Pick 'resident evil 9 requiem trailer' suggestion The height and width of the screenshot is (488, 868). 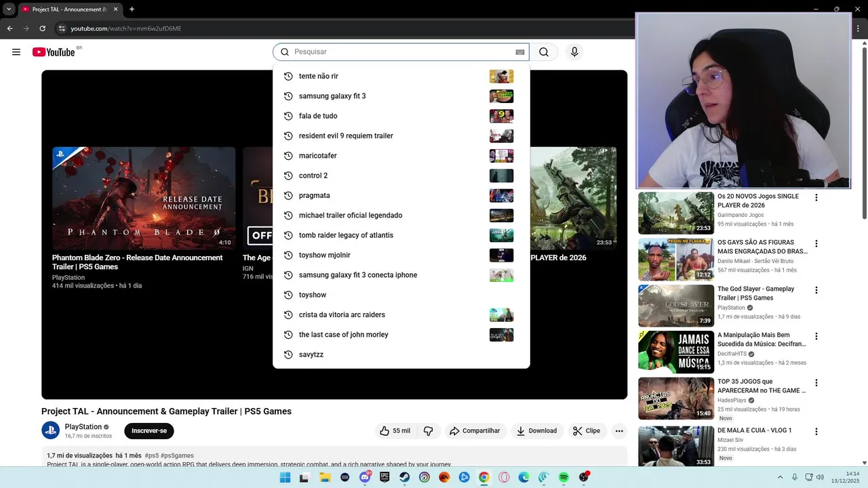click(x=401, y=136)
